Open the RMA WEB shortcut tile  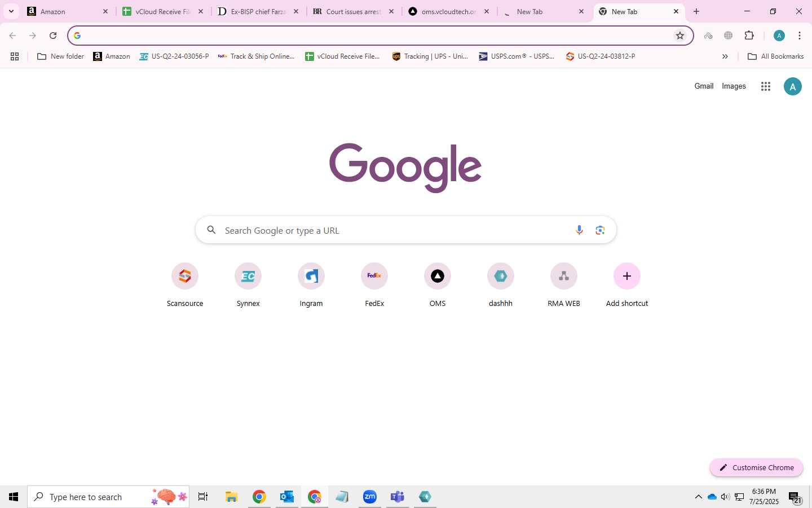(564, 286)
